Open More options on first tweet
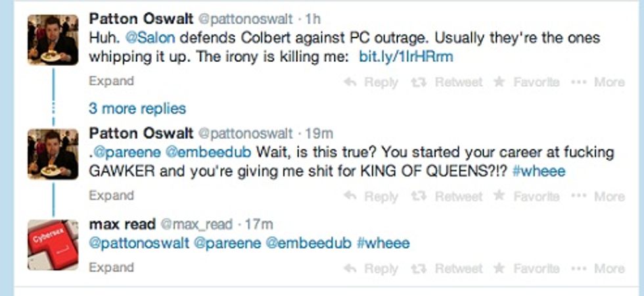 (x=599, y=82)
